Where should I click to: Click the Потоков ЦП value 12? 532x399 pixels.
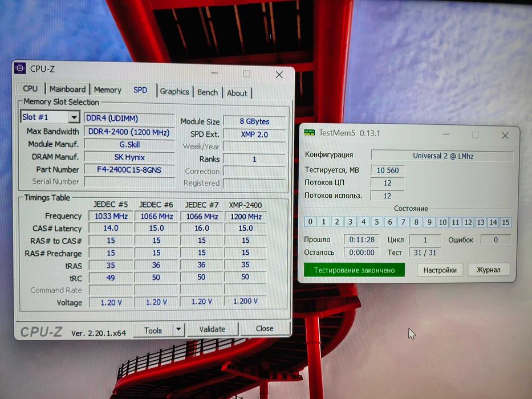pyautogui.click(x=387, y=183)
